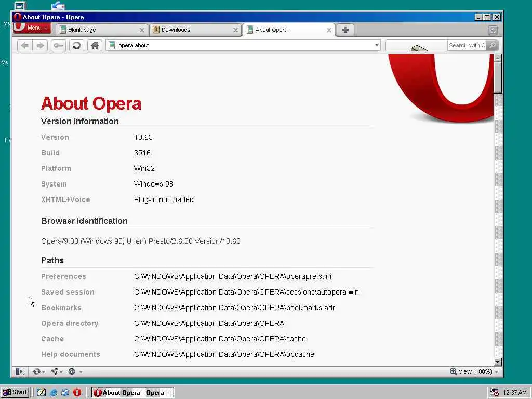Click the Plug-in not loaded text
This screenshot has height=399, width=532.
(164, 200)
